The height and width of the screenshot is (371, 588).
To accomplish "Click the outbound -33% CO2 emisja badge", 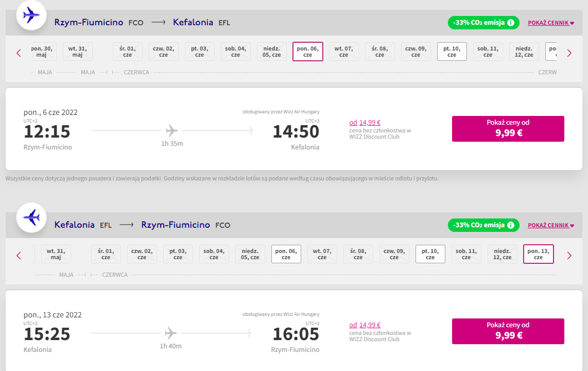I will coord(483,23).
